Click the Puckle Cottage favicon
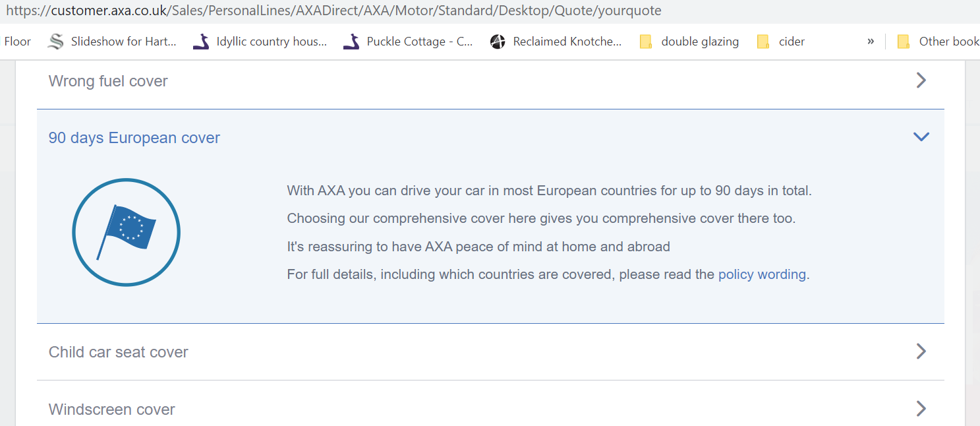 point(351,42)
